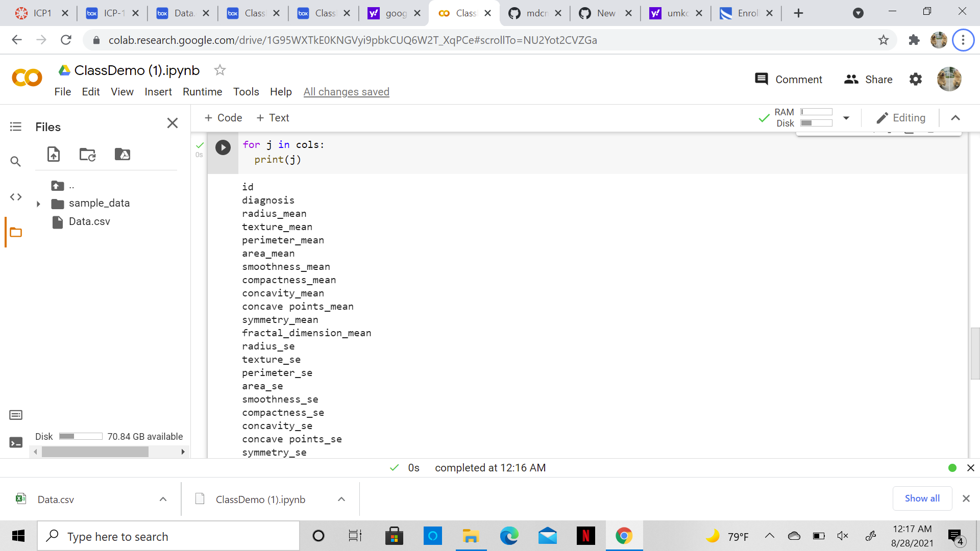Click Files panel scrollbar right arrow
Viewport: 980px width, 551px height.
pyautogui.click(x=183, y=452)
